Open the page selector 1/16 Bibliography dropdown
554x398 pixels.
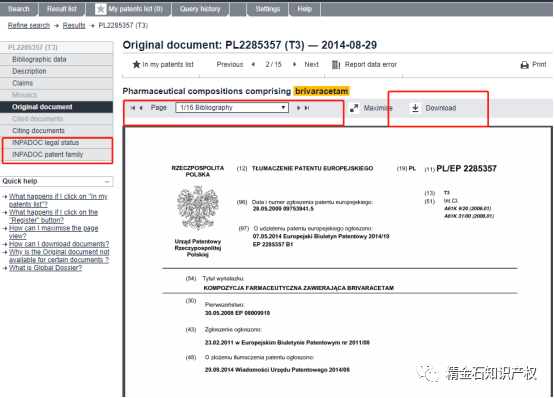232,107
